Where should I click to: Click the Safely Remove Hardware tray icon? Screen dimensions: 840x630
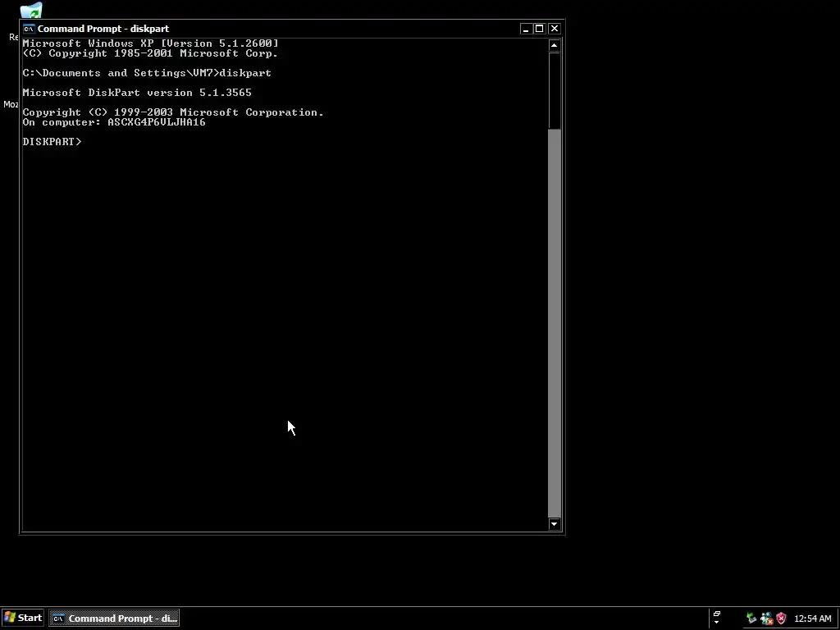pos(751,619)
